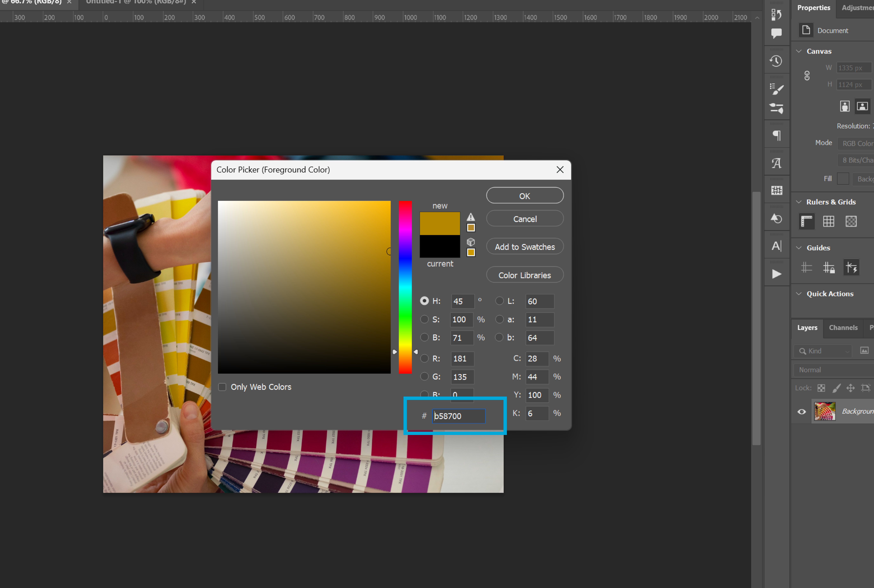874x588 pixels.
Task: Click the not-web-safe cube icon
Action: click(x=470, y=242)
